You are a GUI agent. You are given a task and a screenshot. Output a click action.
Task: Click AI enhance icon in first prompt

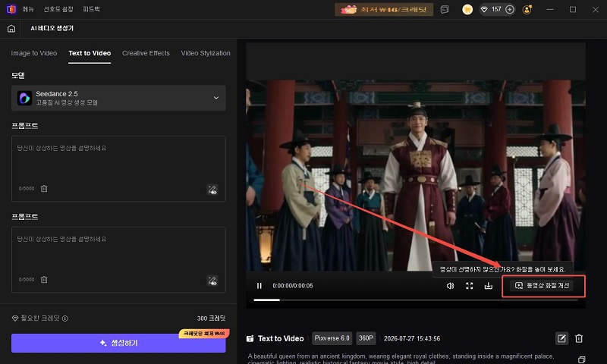pyautogui.click(x=212, y=190)
